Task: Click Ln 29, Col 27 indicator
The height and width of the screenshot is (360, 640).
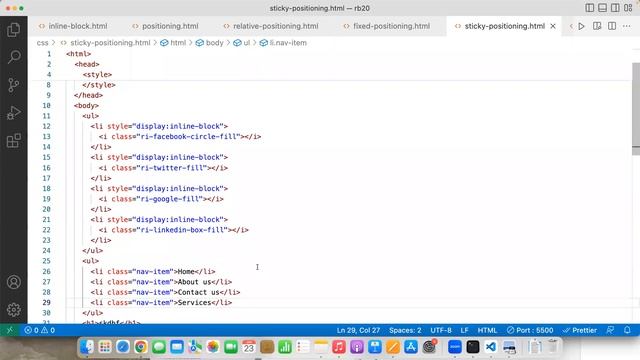Action: point(358,330)
